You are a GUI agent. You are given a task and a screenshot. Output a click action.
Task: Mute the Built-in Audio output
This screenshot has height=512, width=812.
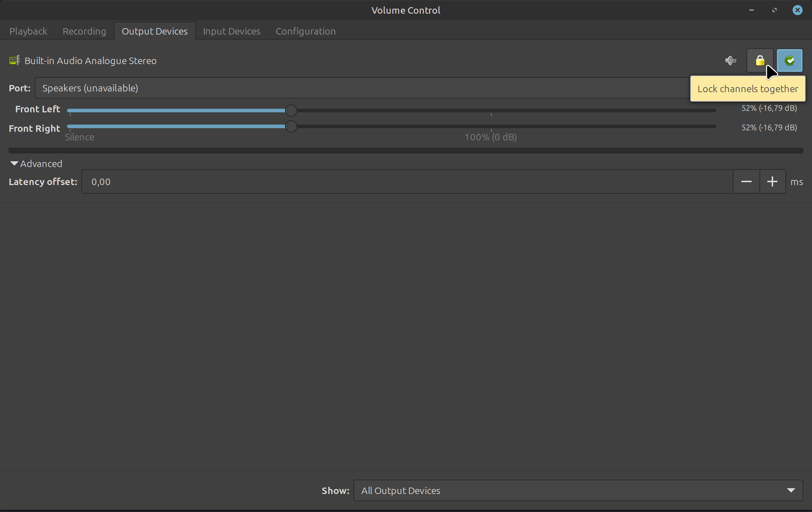(730, 60)
